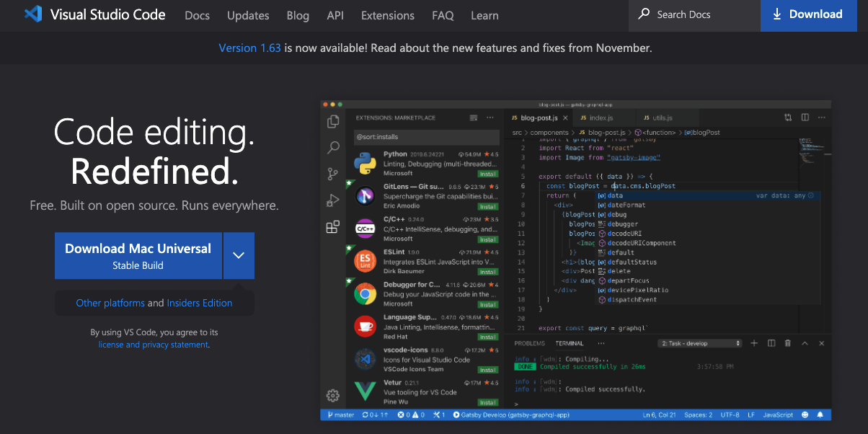Viewport: 868px width, 434px height.
Task: Click Install button for Python extension
Action: 488,174
